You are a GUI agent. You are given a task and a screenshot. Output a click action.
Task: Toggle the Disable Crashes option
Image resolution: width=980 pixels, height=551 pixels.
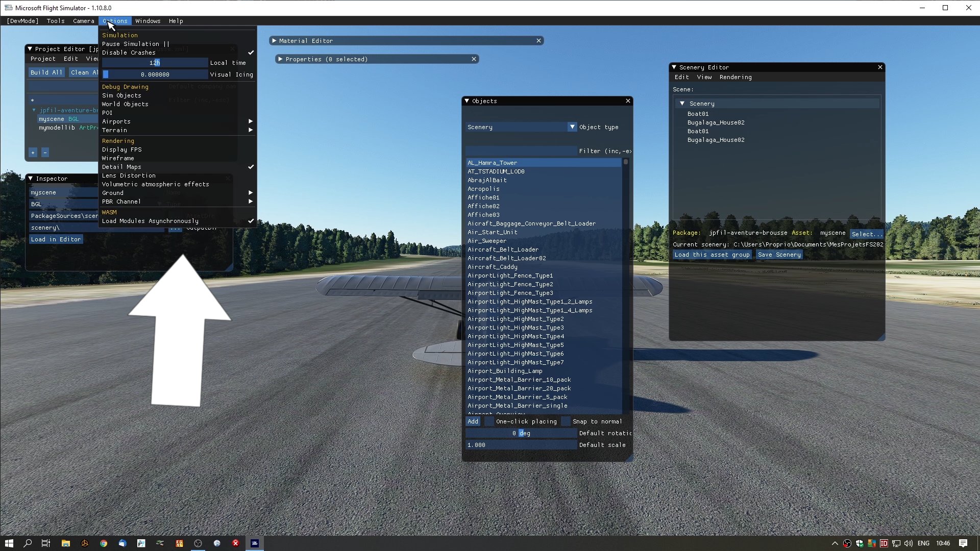129,53
